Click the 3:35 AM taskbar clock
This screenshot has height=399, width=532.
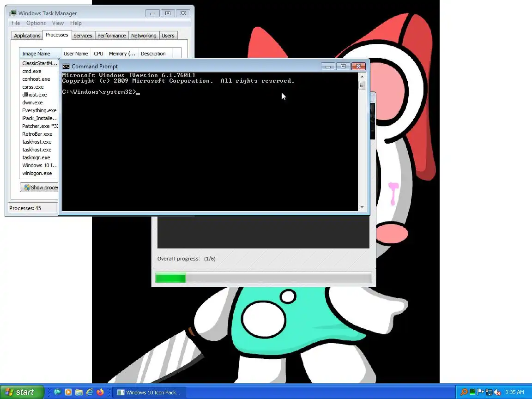514,392
